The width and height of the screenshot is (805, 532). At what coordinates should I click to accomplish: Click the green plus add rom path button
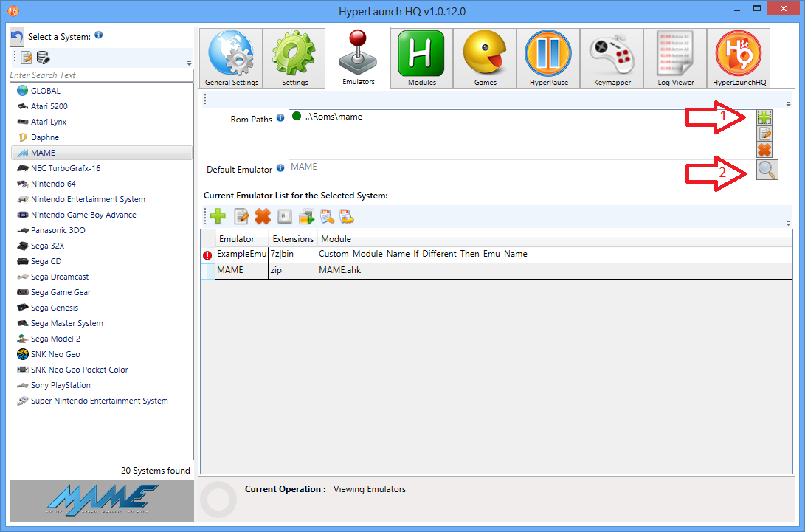[x=764, y=117]
